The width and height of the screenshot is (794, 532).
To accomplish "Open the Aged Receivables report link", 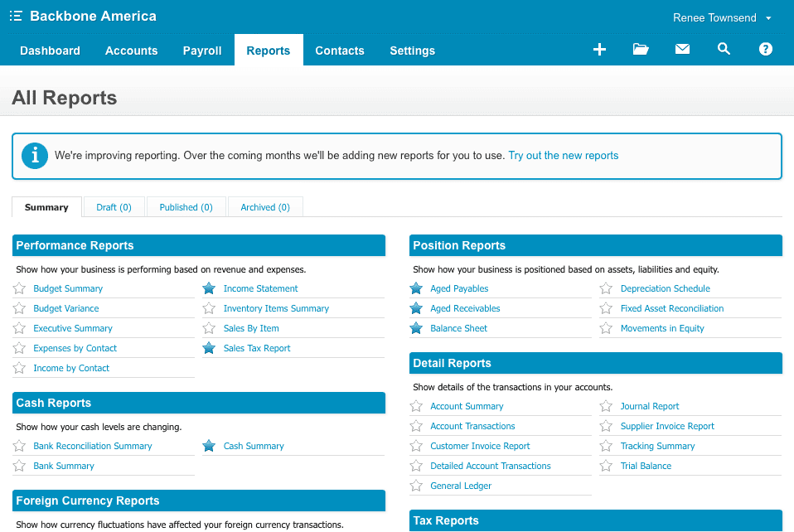I will [x=465, y=308].
